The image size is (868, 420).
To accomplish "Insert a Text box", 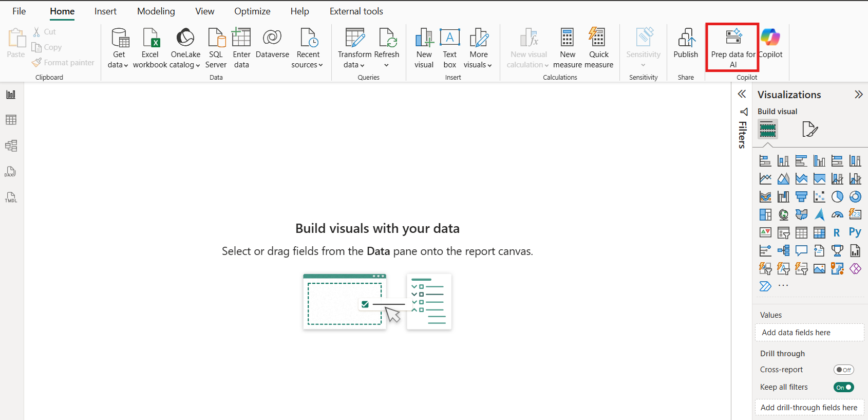I will [449, 47].
